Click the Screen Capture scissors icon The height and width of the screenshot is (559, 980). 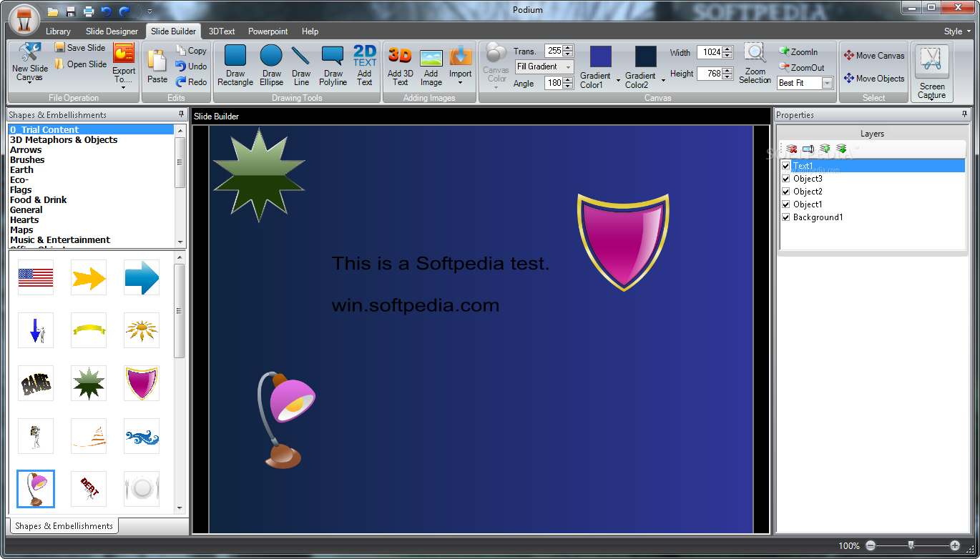tap(931, 61)
